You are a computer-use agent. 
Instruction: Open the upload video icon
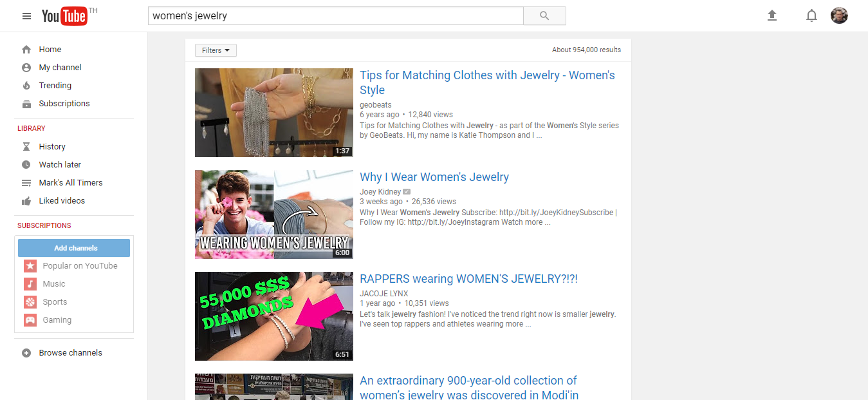772,15
